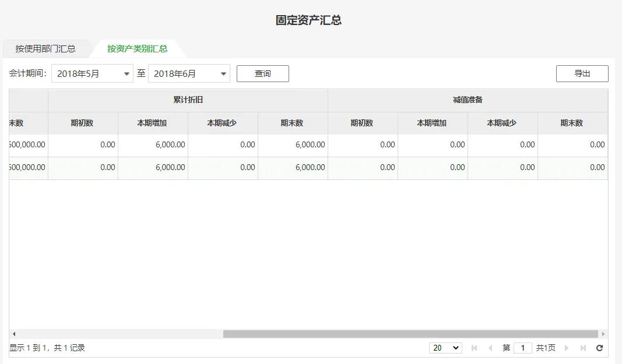
Task: Select the 按资产类别汇总 tab
Action: point(138,49)
